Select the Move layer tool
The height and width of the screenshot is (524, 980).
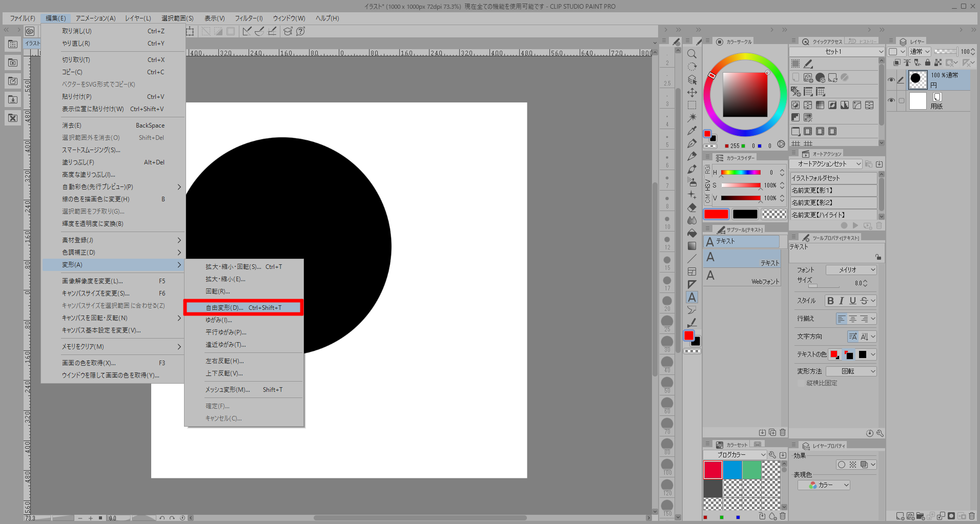pyautogui.click(x=692, y=92)
